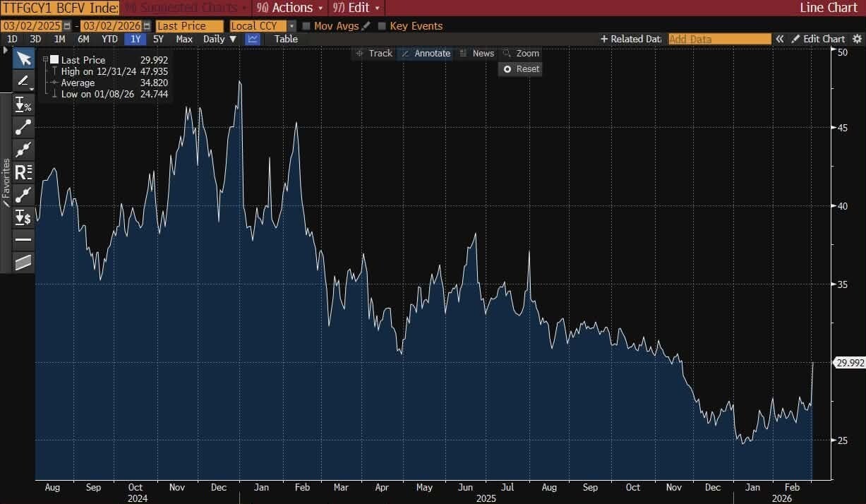Pick the pencil annotation drawing tool
866x504 pixels.
(x=23, y=81)
